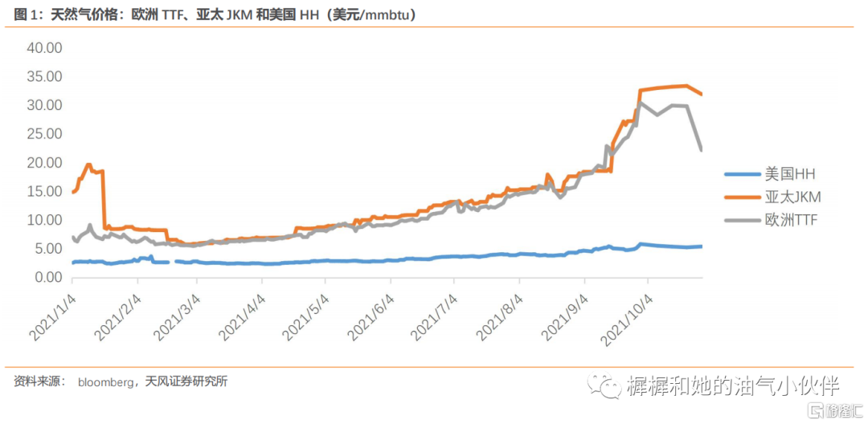Click the 天风证券研究所 source text

pyautogui.click(x=186, y=381)
